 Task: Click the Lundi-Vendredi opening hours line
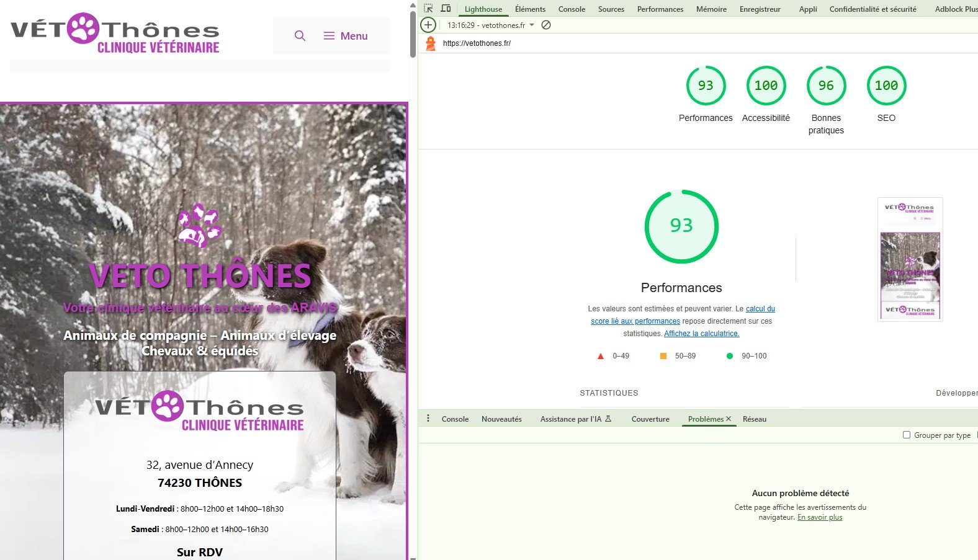[x=200, y=509]
